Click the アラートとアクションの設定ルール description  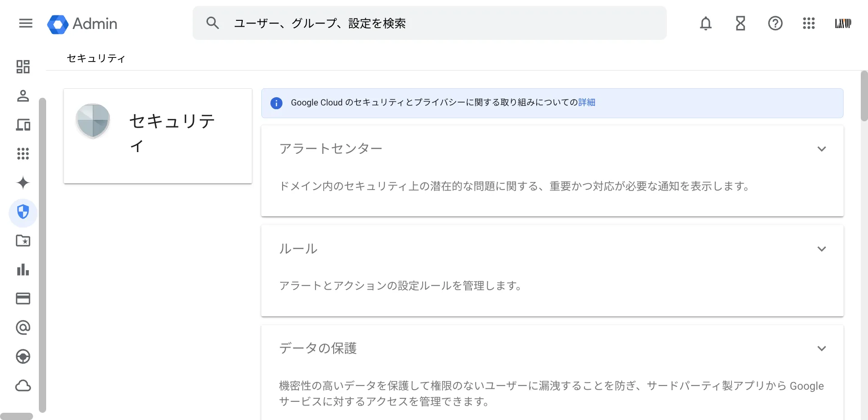[401, 286]
